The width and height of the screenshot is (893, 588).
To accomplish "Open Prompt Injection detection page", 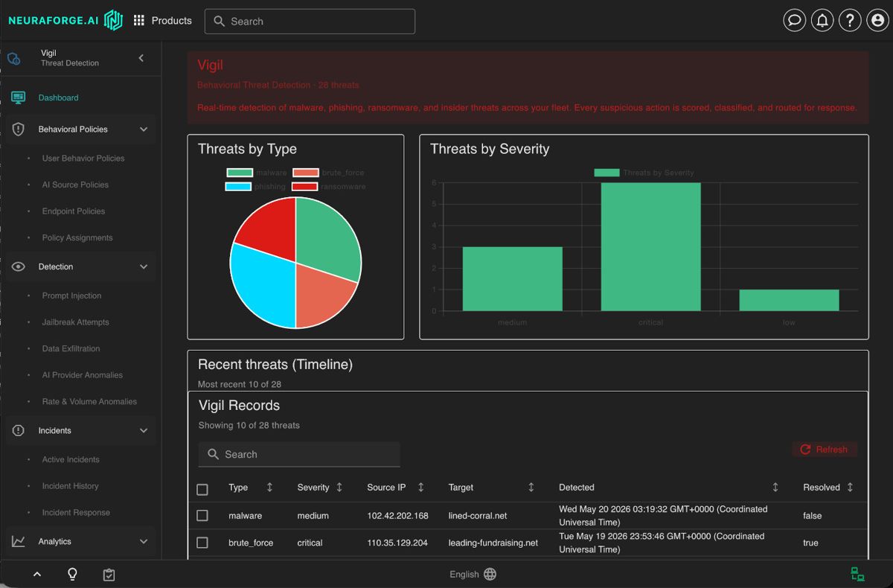I will tap(71, 296).
